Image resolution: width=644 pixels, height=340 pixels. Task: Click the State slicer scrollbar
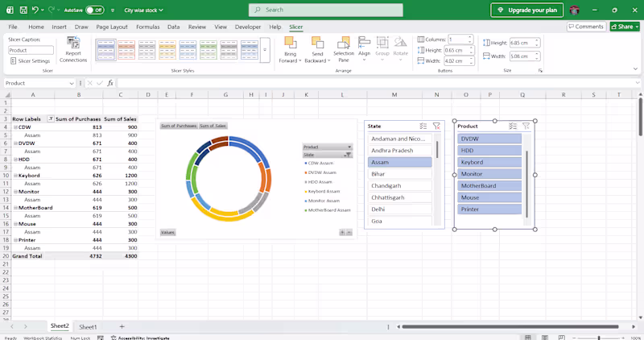(x=437, y=150)
